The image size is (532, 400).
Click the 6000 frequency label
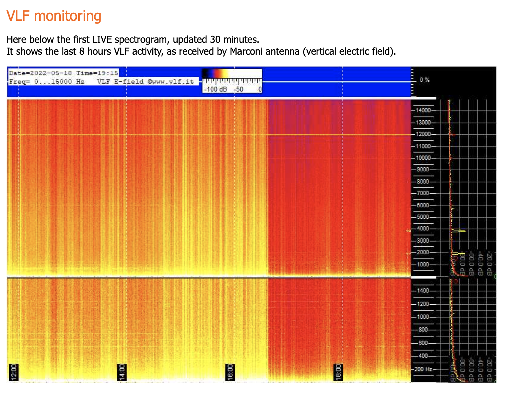coord(423,205)
